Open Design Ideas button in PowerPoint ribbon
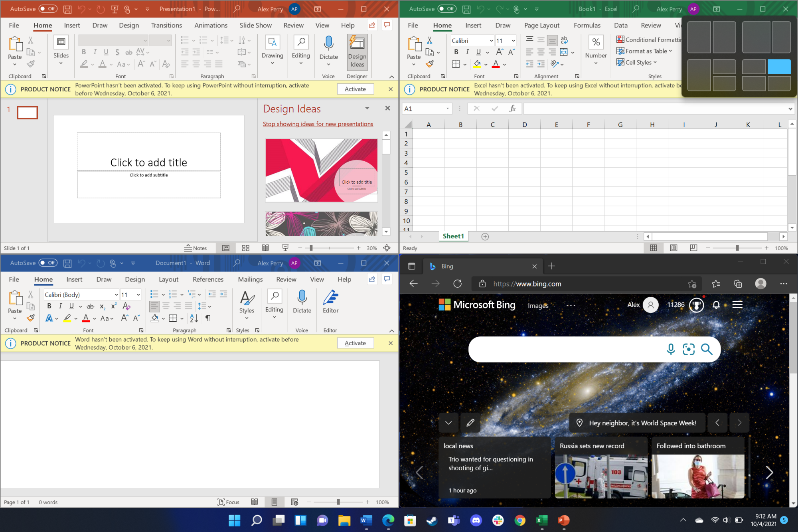 pos(357,52)
